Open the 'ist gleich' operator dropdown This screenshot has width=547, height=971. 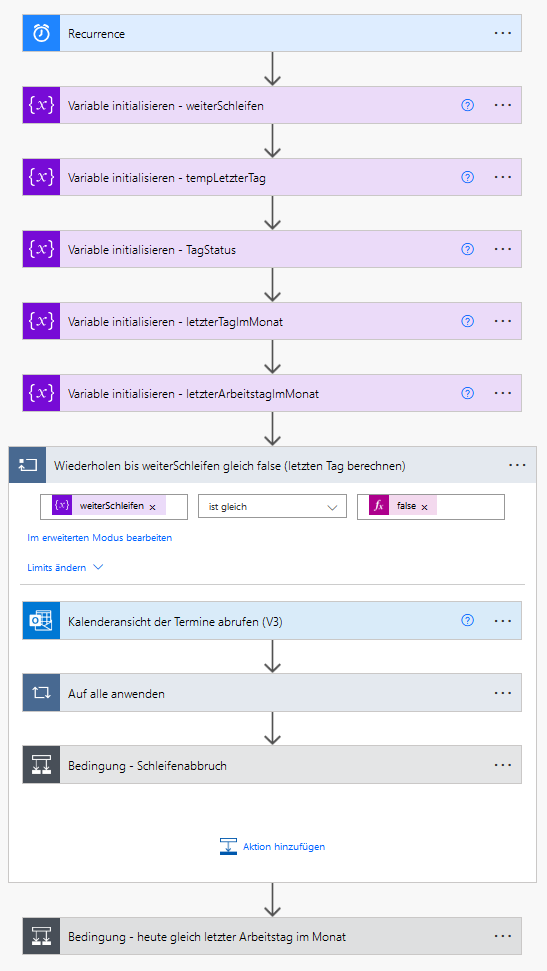(x=272, y=507)
